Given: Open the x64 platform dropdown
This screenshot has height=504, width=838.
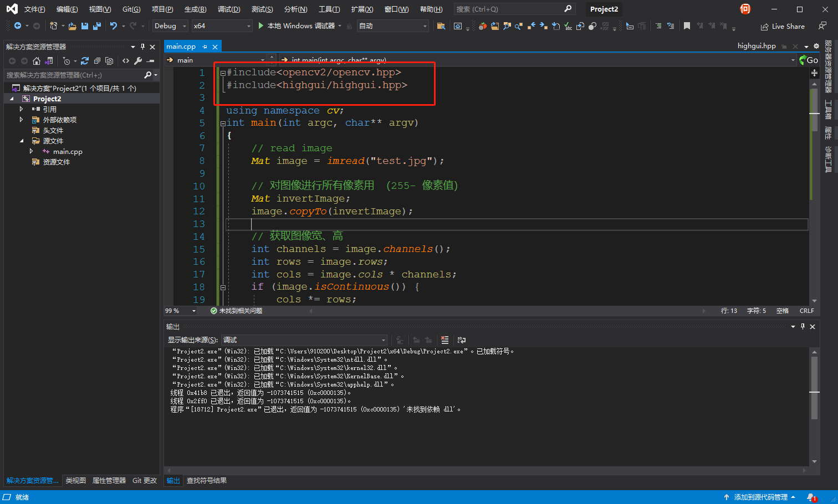Looking at the screenshot, I should pos(222,26).
